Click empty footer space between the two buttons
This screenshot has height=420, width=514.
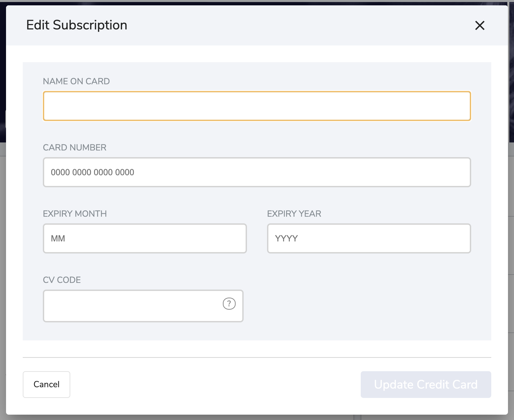click(214, 385)
